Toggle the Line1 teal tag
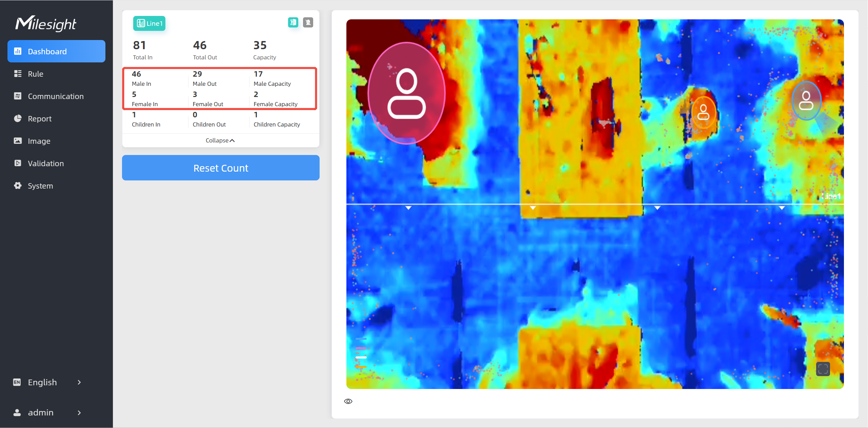 149,23
